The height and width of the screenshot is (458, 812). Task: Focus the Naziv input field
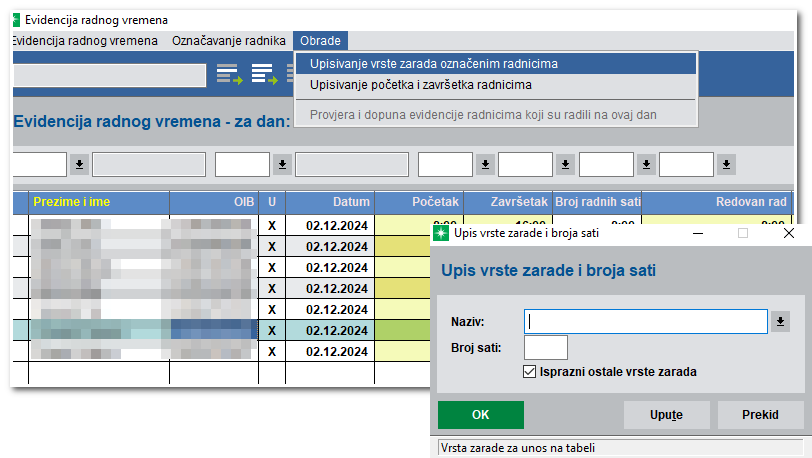click(x=645, y=321)
